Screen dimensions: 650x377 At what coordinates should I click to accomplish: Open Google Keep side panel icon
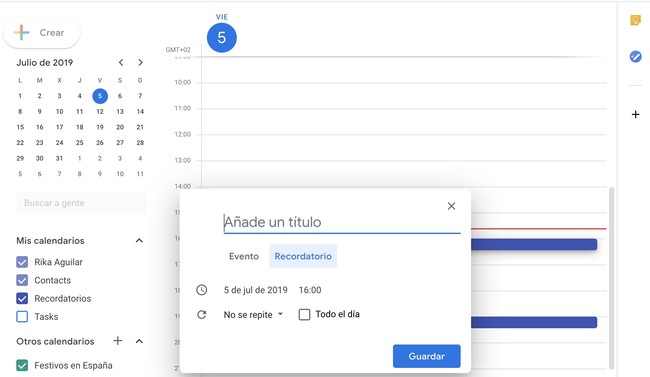pyautogui.click(x=635, y=20)
